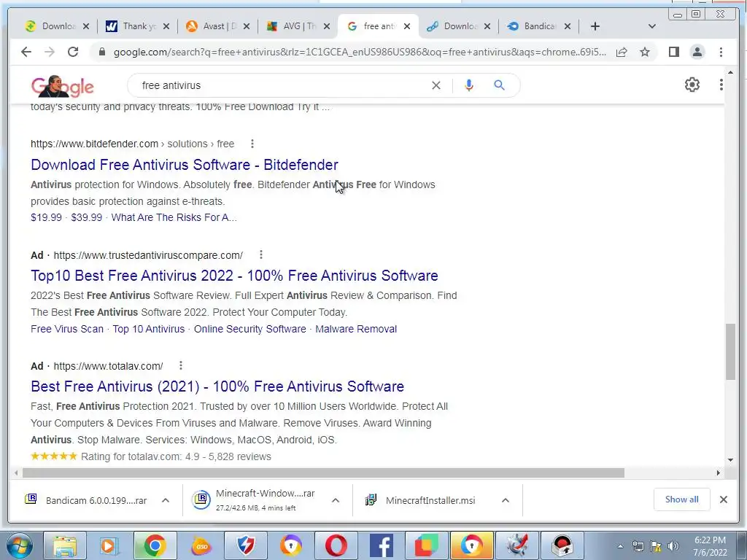The image size is (747, 560).
Task: Open the Malware Removal sitelink
Action: tap(356, 329)
